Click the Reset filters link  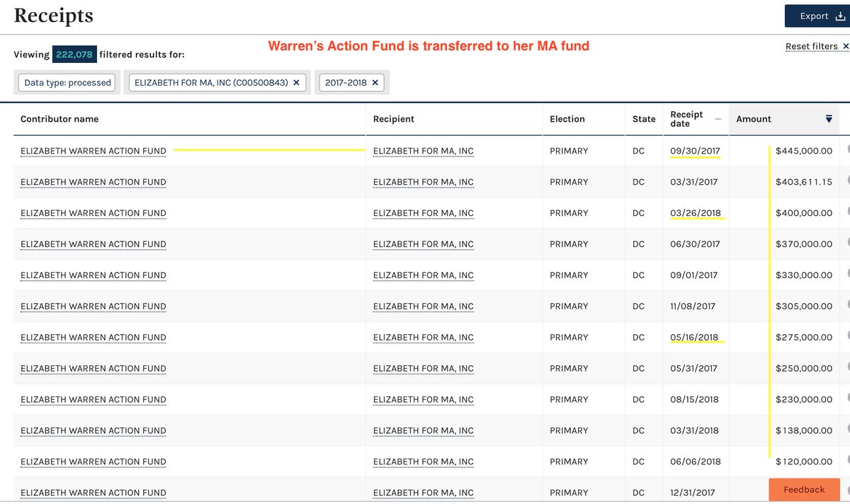pyautogui.click(x=810, y=46)
